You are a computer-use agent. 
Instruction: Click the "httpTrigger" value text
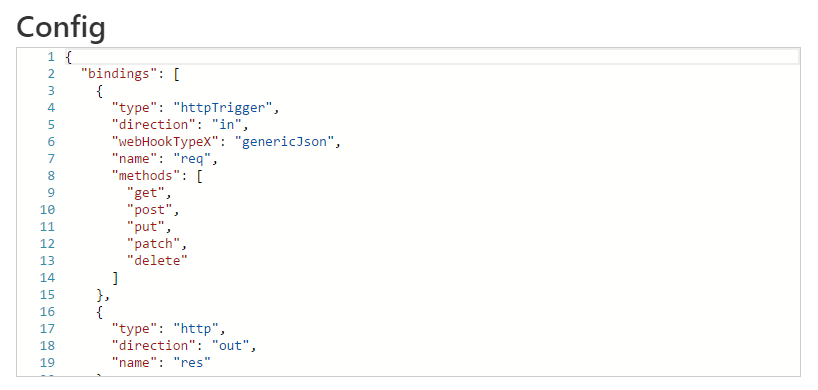223,107
